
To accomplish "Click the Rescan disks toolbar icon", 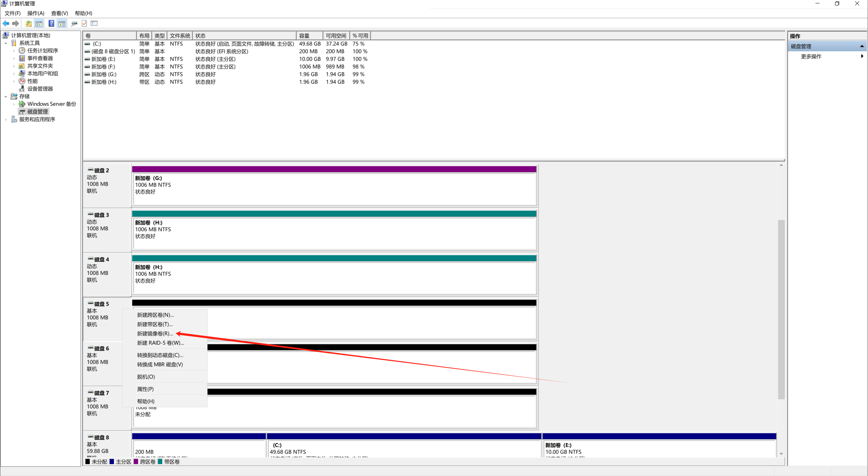I will point(74,23).
